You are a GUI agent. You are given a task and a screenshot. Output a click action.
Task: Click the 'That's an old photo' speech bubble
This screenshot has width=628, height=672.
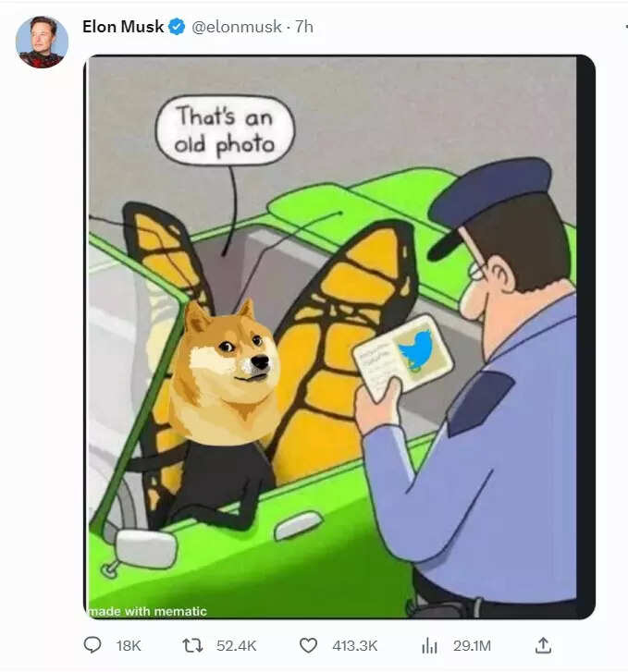click(225, 130)
